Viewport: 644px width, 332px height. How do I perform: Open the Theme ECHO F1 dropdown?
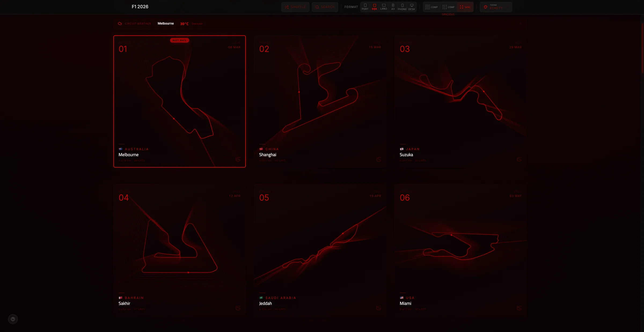(496, 7)
